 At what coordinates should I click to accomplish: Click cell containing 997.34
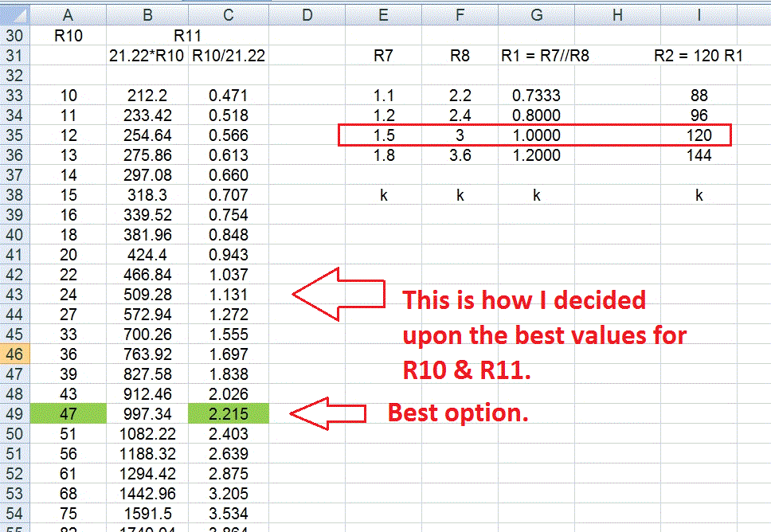147,414
